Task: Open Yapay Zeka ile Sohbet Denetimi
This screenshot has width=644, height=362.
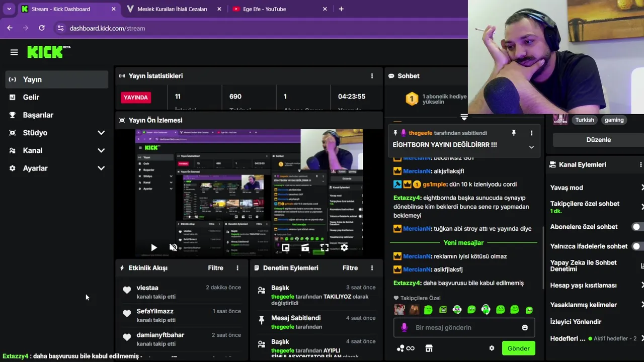Action: click(x=597, y=265)
